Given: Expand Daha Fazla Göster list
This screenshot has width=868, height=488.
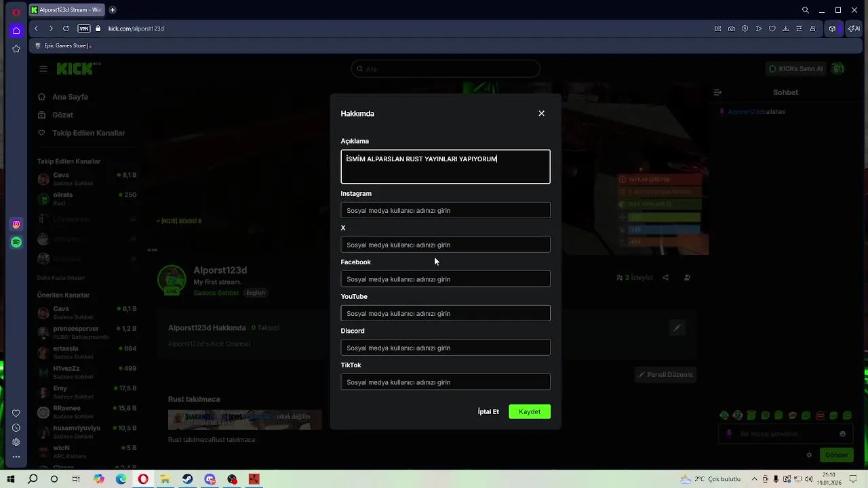Looking at the screenshot, I should [61, 278].
